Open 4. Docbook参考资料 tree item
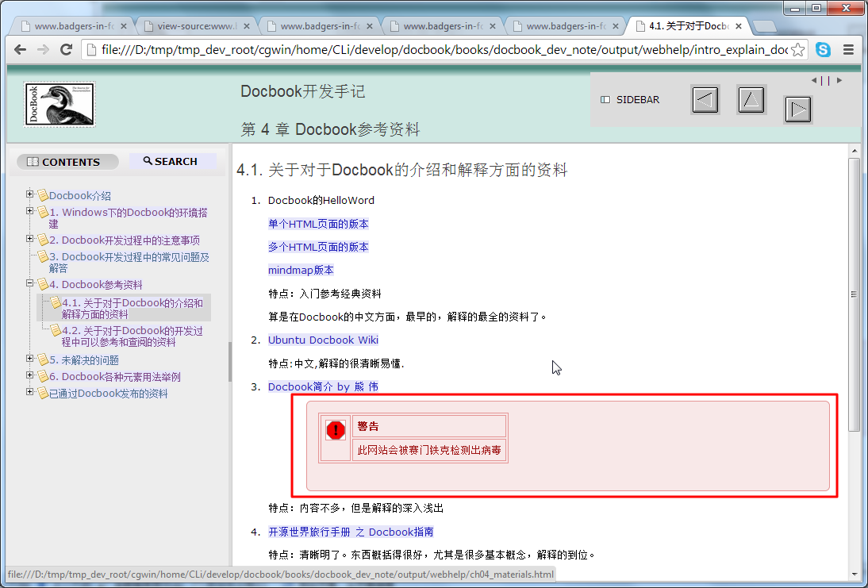 click(95, 285)
